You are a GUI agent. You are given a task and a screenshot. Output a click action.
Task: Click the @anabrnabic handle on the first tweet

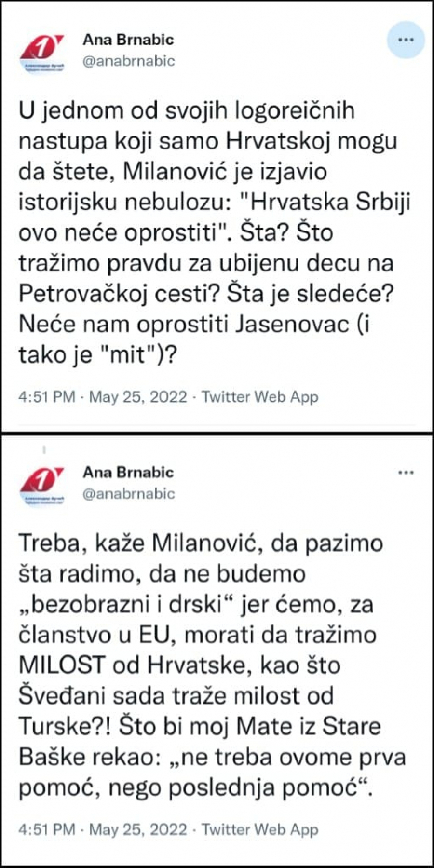pyautogui.click(x=129, y=62)
